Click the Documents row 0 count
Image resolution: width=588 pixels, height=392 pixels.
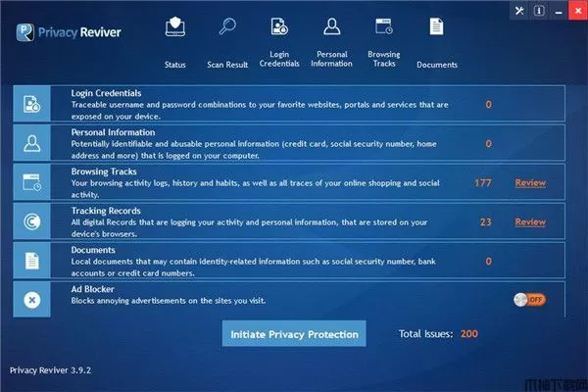point(488,261)
